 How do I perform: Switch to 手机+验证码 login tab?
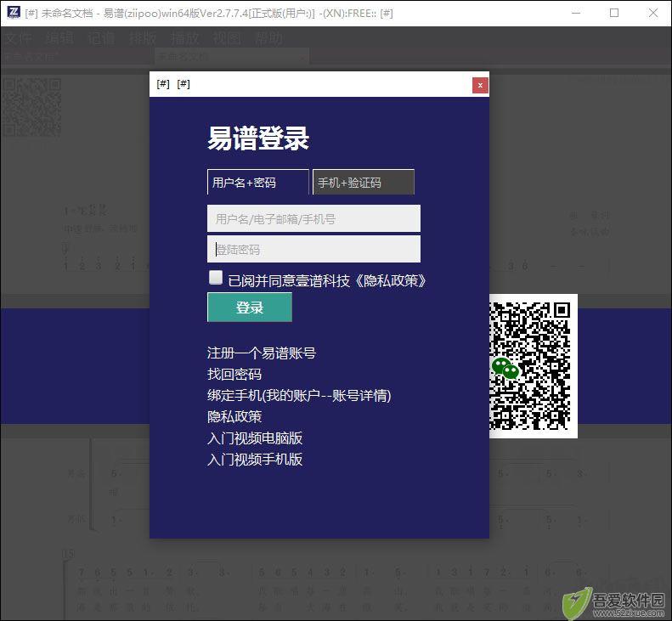364,182
